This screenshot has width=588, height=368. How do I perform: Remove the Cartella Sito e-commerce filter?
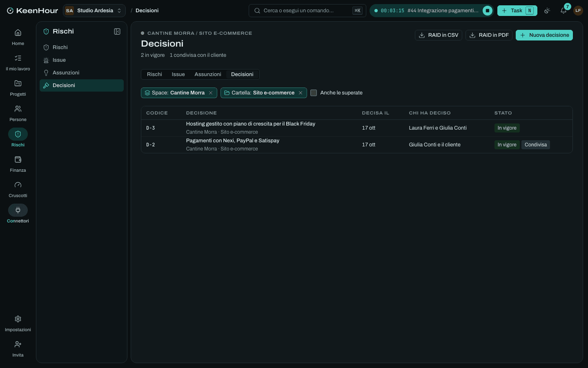[301, 93]
